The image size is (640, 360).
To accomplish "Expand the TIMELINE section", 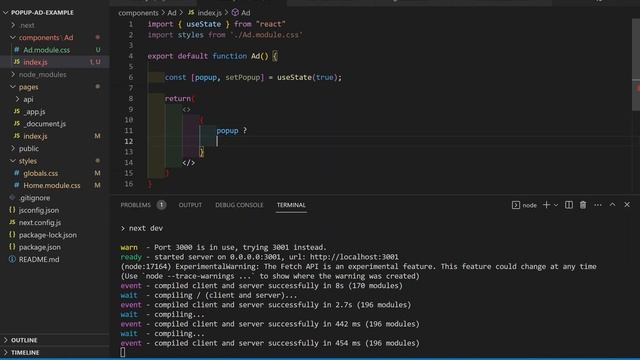I will point(6,352).
